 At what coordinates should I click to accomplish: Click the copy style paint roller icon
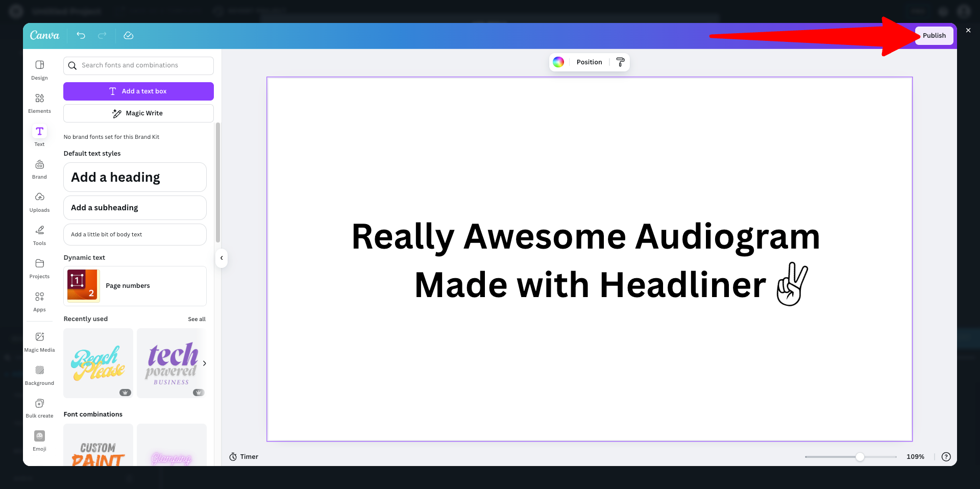[x=620, y=62]
